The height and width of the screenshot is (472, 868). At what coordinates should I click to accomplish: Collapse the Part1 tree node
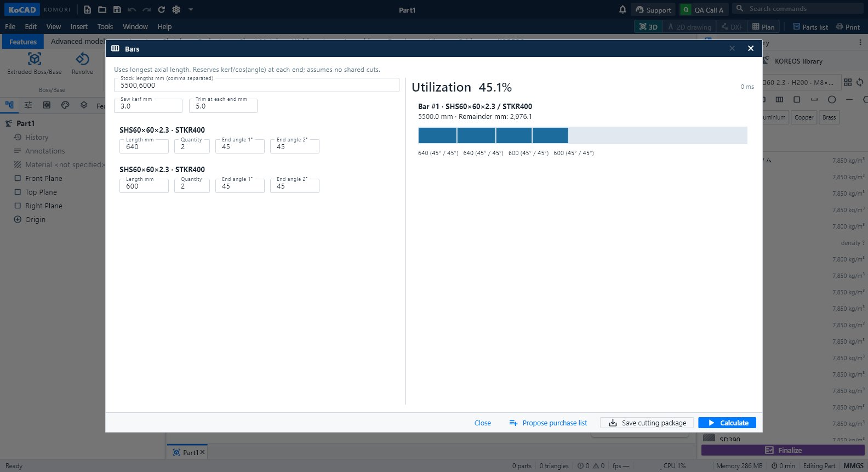point(9,123)
